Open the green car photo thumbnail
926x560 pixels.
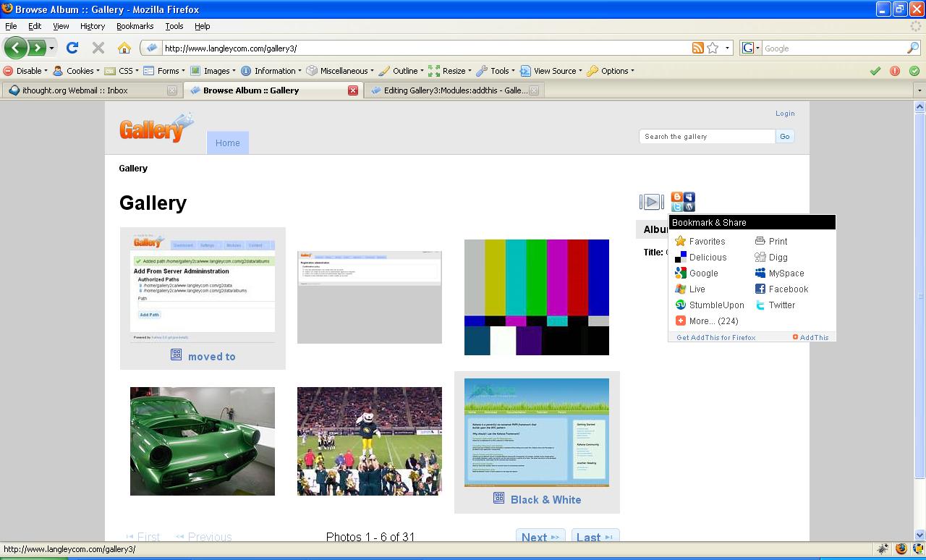coord(203,441)
